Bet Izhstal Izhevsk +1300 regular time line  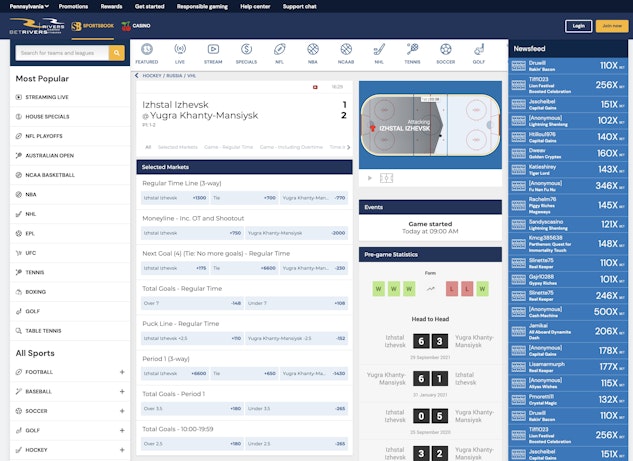175,198
